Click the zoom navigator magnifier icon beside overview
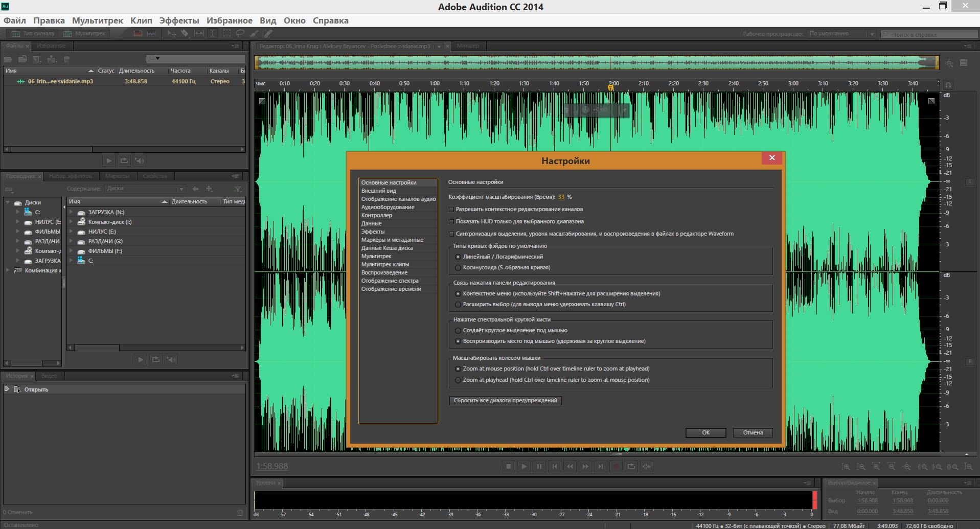Viewport: 980px width, 529px height. pyautogui.click(x=949, y=63)
